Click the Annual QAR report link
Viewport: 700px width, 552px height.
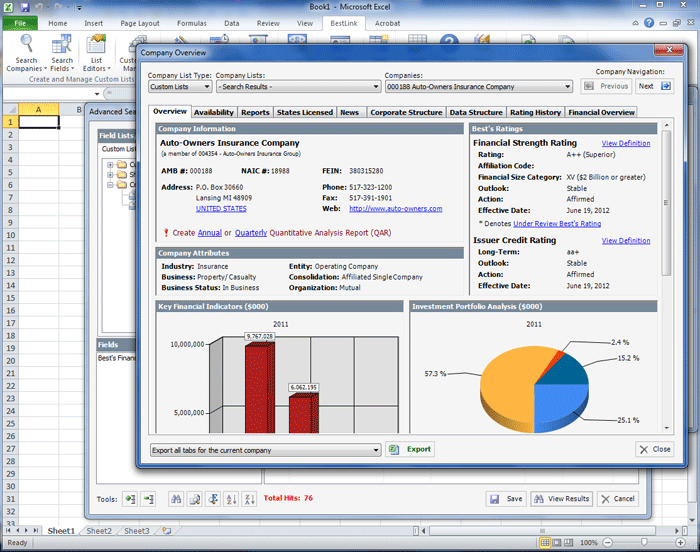click(209, 233)
